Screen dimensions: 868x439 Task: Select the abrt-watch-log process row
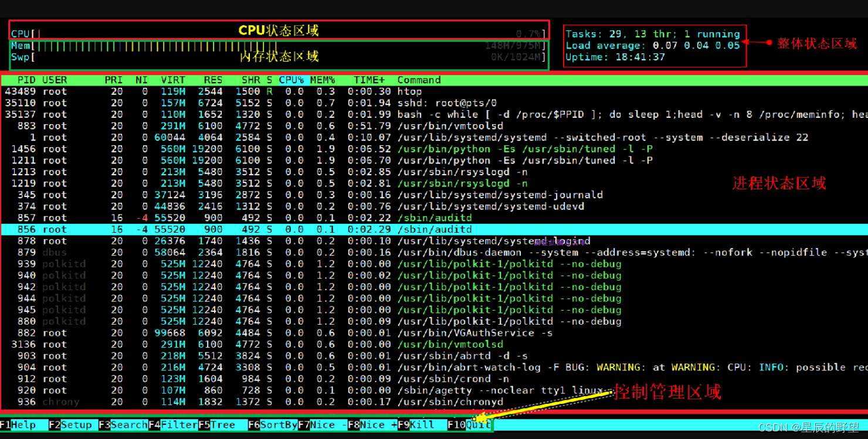434,367
